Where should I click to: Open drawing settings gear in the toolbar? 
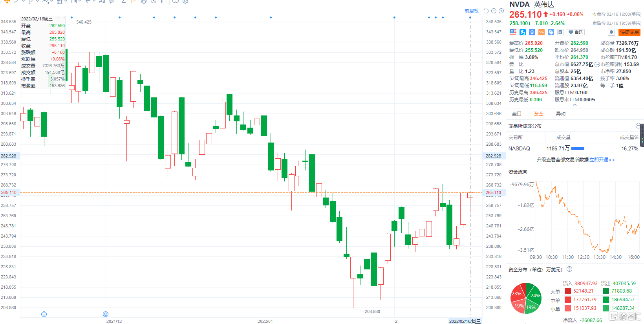pyautogui.click(x=185, y=2)
